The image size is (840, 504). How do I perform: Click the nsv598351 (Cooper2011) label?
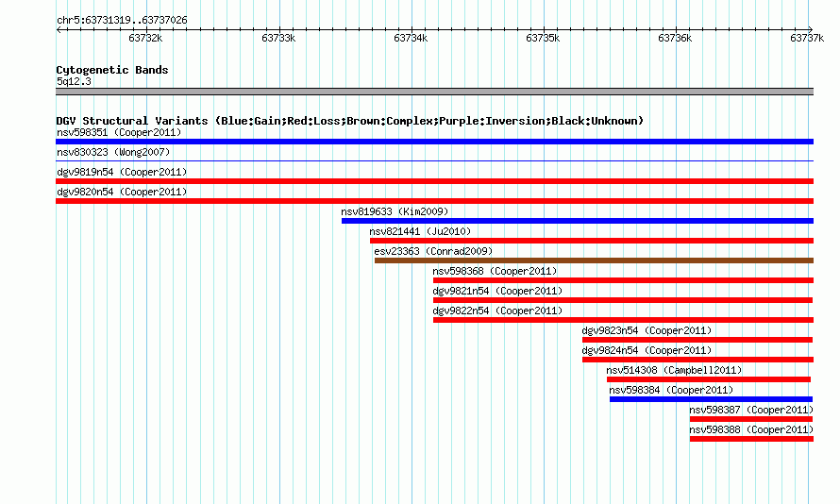tap(119, 132)
